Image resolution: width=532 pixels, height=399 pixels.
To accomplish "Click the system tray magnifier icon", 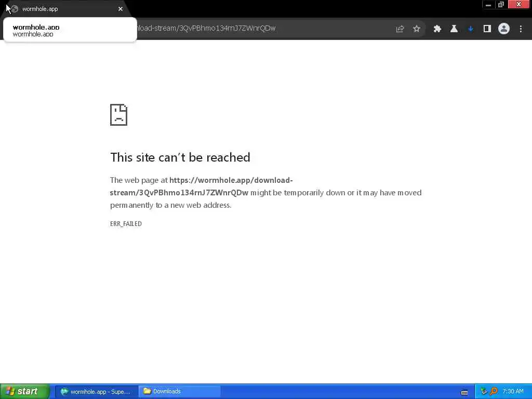I will coord(494,392).
